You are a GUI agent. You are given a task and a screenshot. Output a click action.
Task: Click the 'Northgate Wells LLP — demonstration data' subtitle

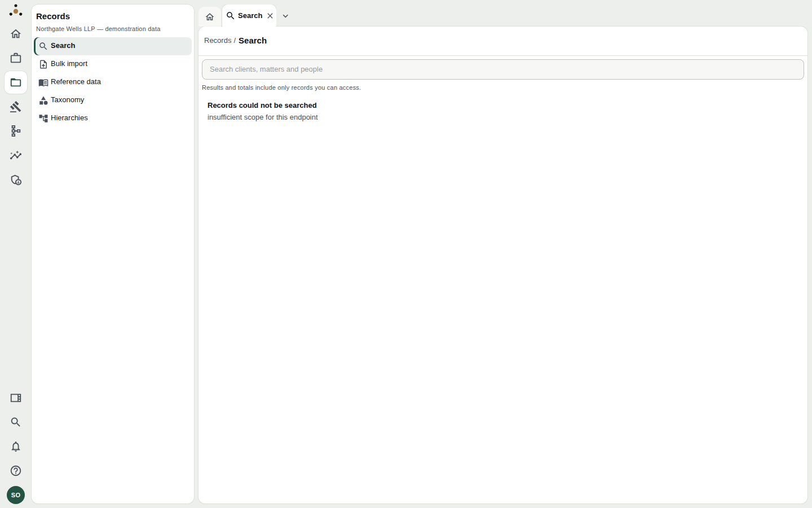[98, 29]
